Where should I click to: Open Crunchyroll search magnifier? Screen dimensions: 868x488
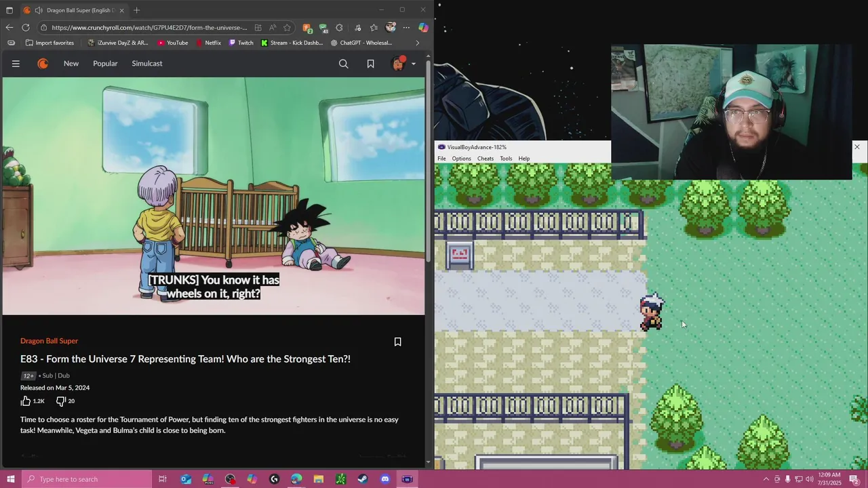coord(344,64)
